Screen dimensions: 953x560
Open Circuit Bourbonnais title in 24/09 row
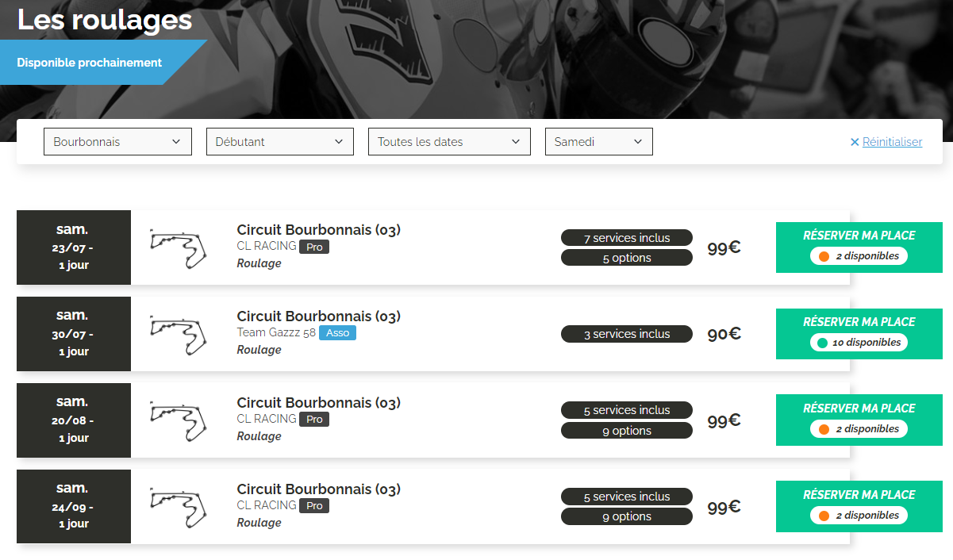click(319, 489)
